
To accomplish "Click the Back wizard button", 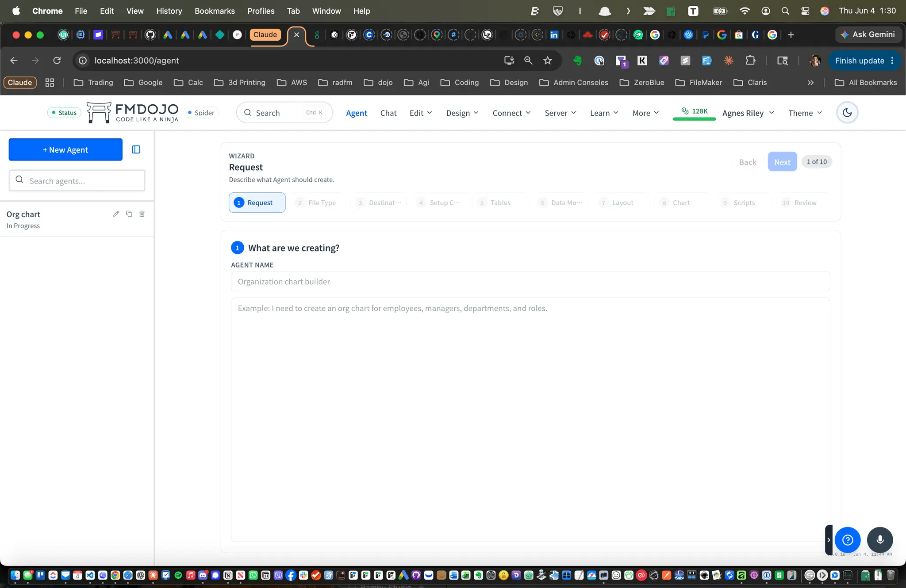I will pyautogui.click(x=748, y=162).
